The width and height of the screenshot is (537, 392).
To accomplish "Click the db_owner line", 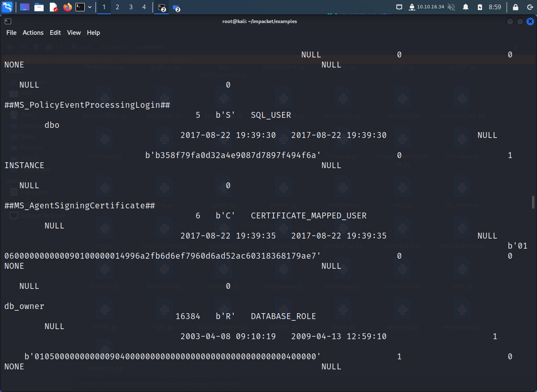I will pos(24,306).
